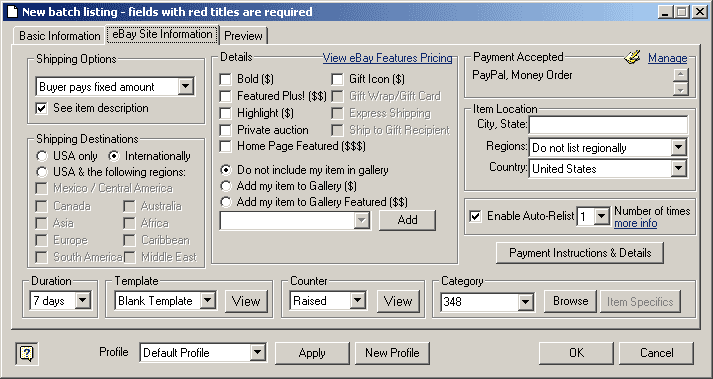Image resolution: width=713 pixels, height=379 pixels.
Task: Click the document icon in title bar
Action: pos(12,11)
